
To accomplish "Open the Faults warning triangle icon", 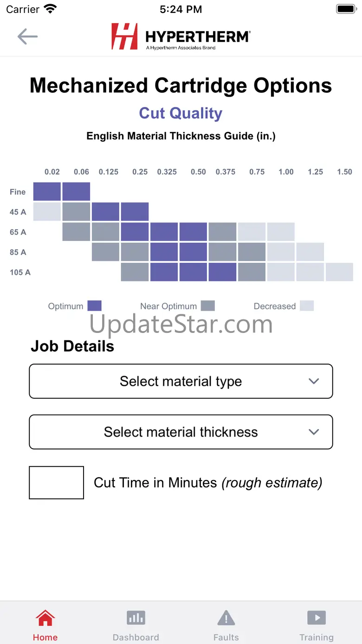I will click(226, 618).
